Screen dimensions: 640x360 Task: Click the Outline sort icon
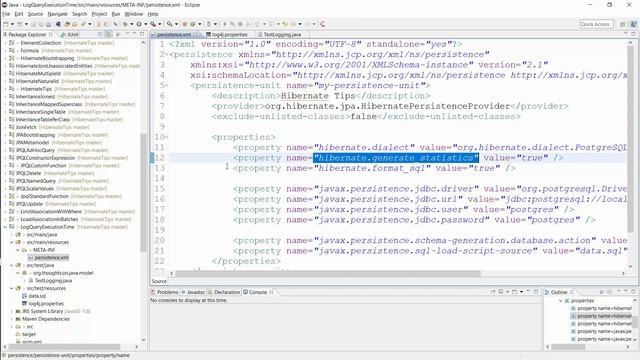point(601,292)
